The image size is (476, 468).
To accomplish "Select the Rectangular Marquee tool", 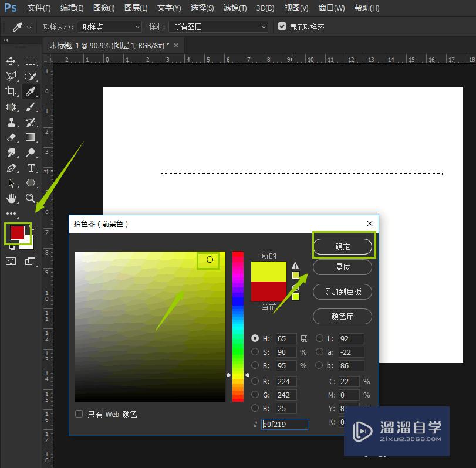I will pos(31,61).
